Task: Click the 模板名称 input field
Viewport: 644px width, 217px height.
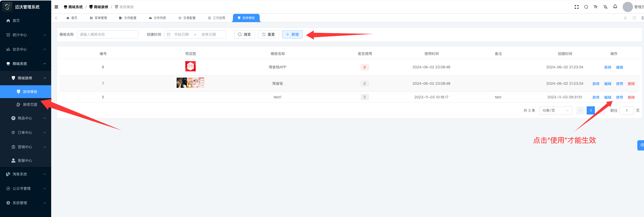Action: tap(107, 34)
